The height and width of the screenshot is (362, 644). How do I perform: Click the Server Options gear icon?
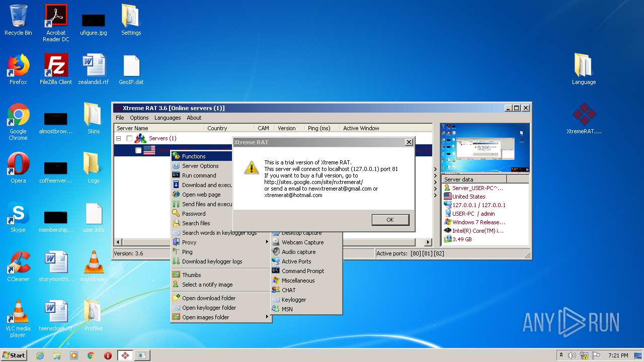click(x=176, y=166)
